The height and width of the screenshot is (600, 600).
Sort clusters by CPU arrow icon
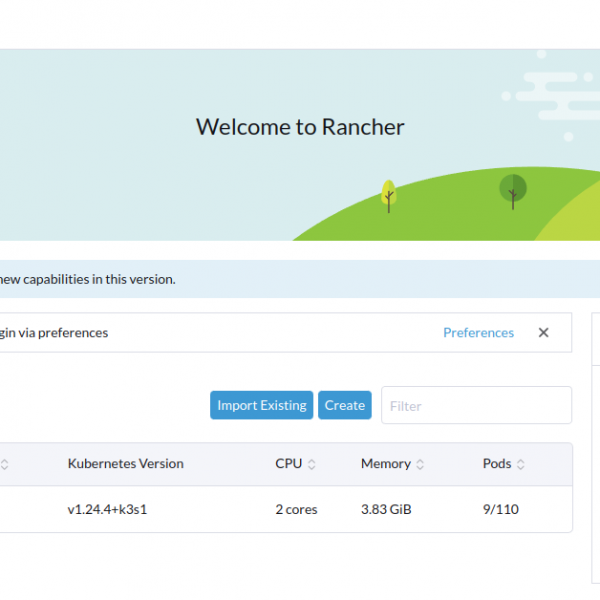pyautogui.click(x=312, y=464)
